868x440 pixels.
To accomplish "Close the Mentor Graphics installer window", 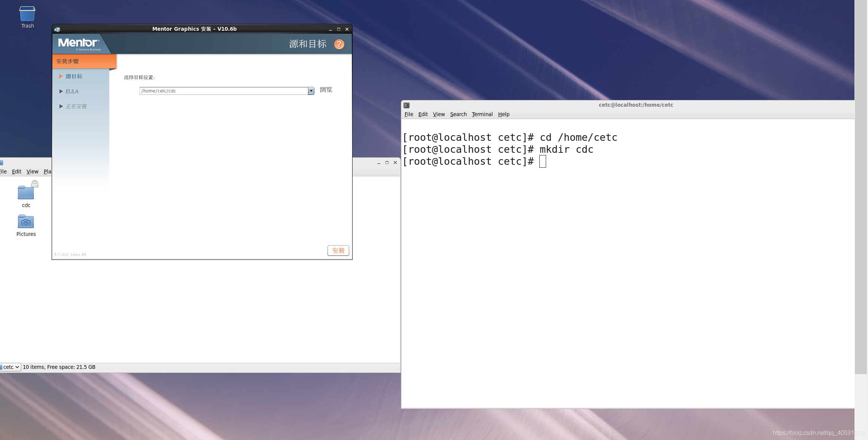I will pyautogui.click(x=347, y=29).
